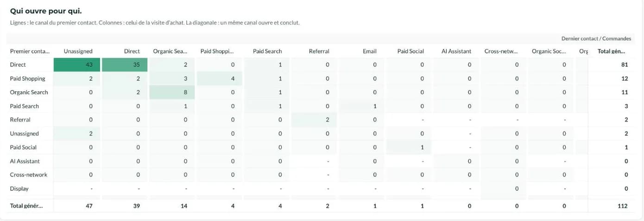Select the Paid Shopping row total of 12
The image size is (644, 221).
(625, 78)
